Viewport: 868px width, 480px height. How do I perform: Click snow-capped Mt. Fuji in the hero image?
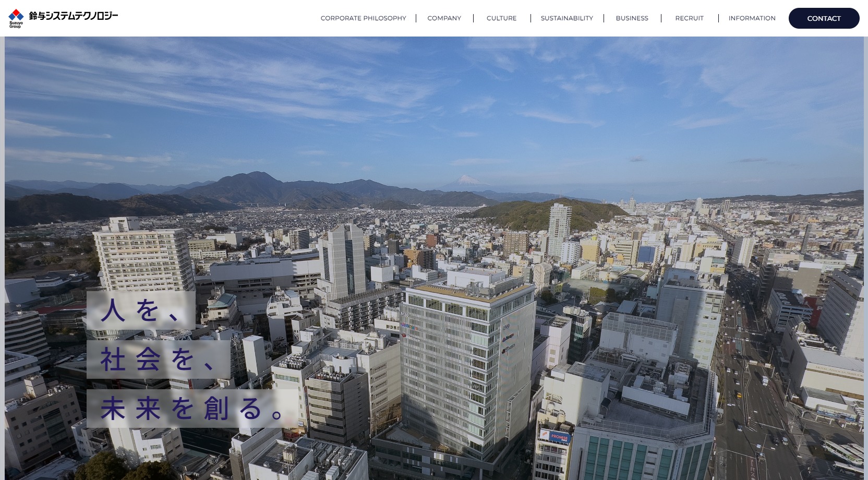tap(466, 182)
